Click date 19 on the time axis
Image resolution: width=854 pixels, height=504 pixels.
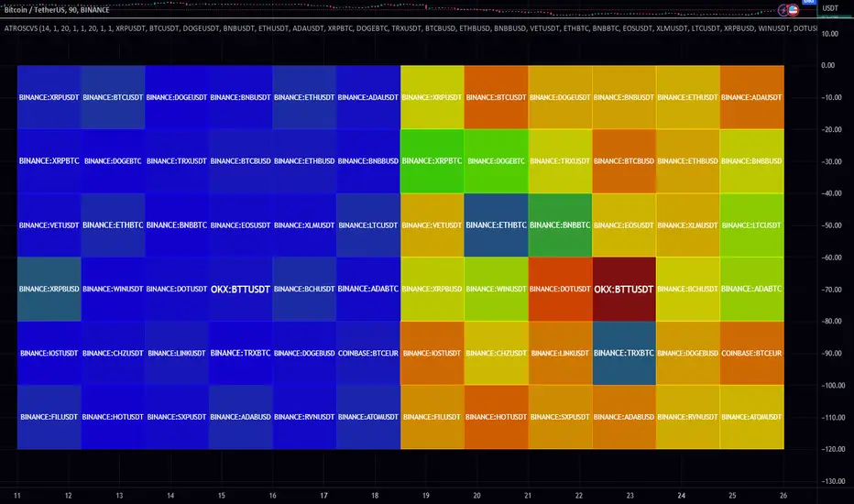coord(426,495)
